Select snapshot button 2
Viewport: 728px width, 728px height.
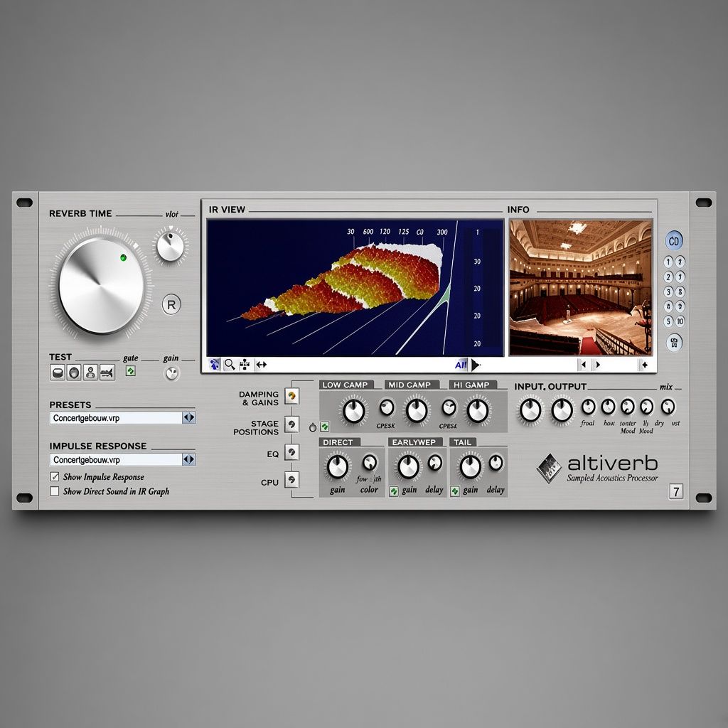tap(668, 277)
